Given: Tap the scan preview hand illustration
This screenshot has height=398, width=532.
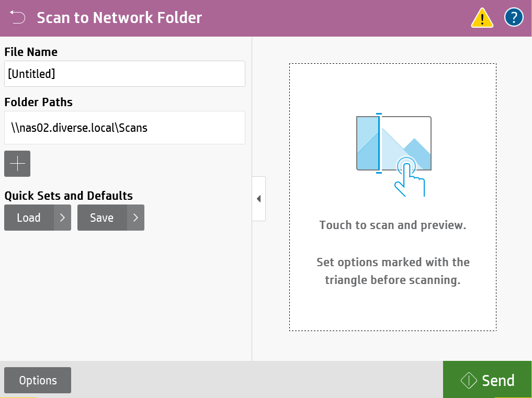Looking at the screenshot, I should (394, 155).
